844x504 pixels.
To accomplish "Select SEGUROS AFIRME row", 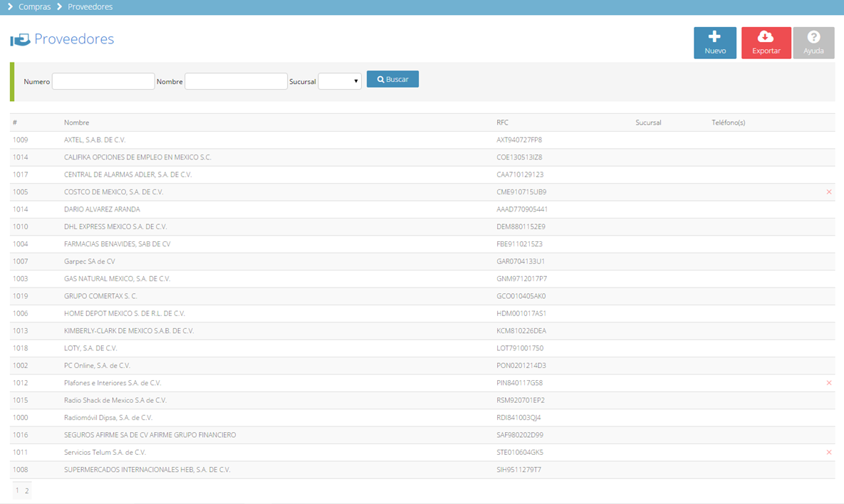I will click(422, 435).
